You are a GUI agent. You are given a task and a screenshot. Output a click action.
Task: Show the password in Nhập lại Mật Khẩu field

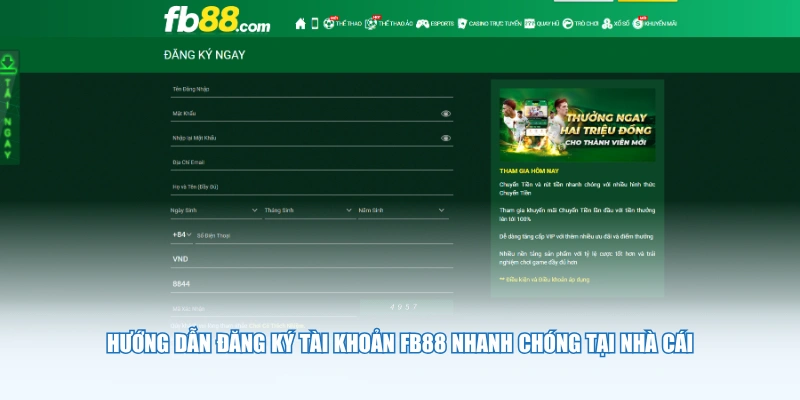click(x=446, y=138)
